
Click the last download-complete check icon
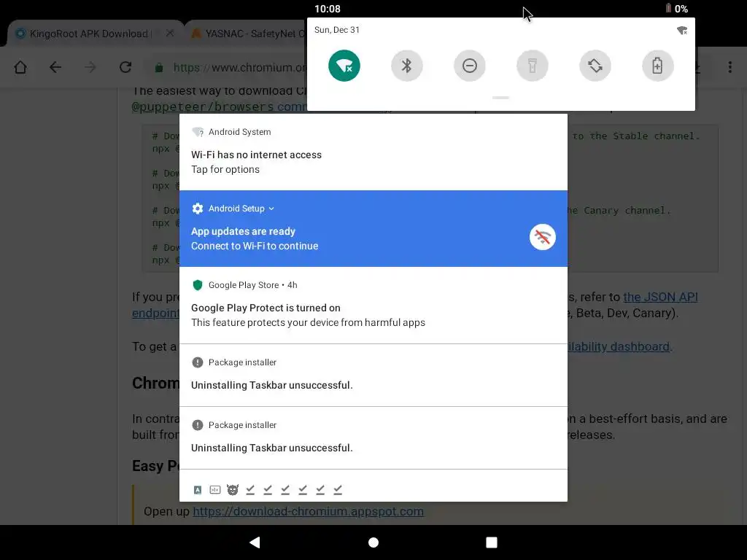point(338,489)
